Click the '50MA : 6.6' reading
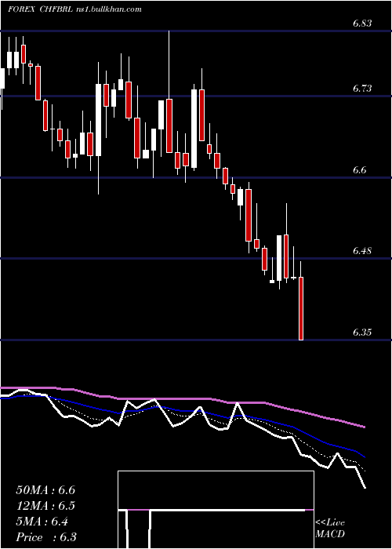 [45, 490]
